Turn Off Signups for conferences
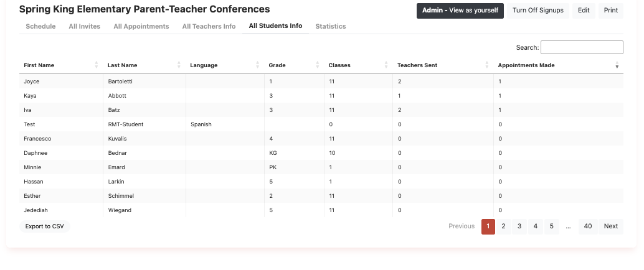Viewport: 644px width, 270px height. [x=538, y=11]
